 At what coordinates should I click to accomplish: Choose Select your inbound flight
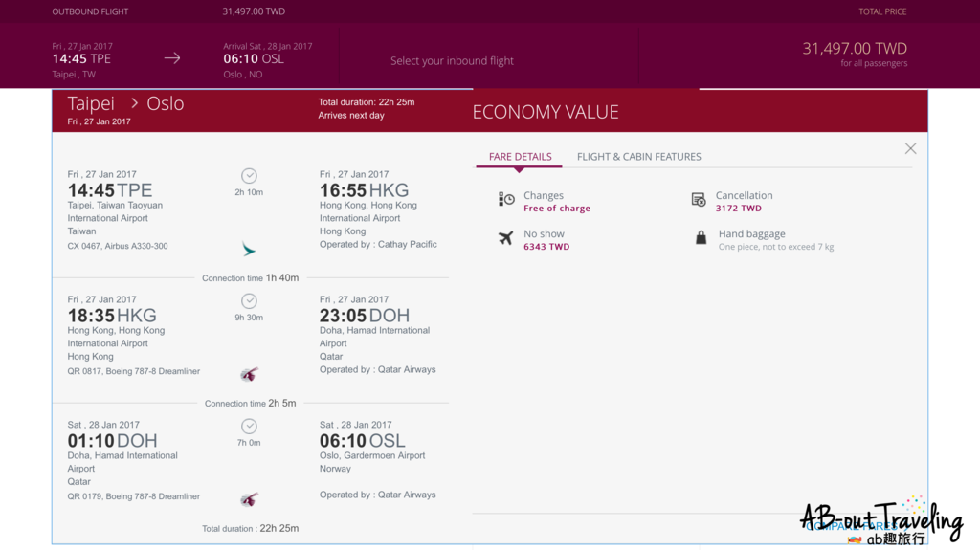pos(452,61)
